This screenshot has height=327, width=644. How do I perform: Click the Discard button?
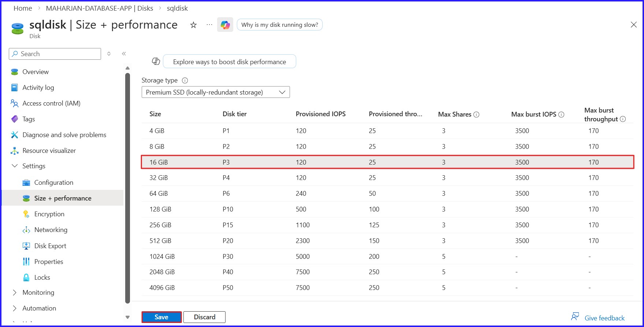[204, 317]
